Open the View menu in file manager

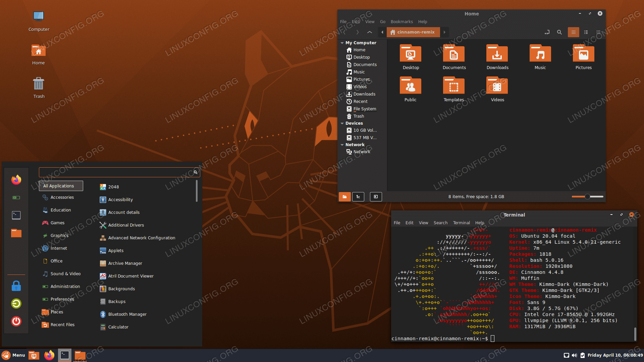[x=370, y=21]
